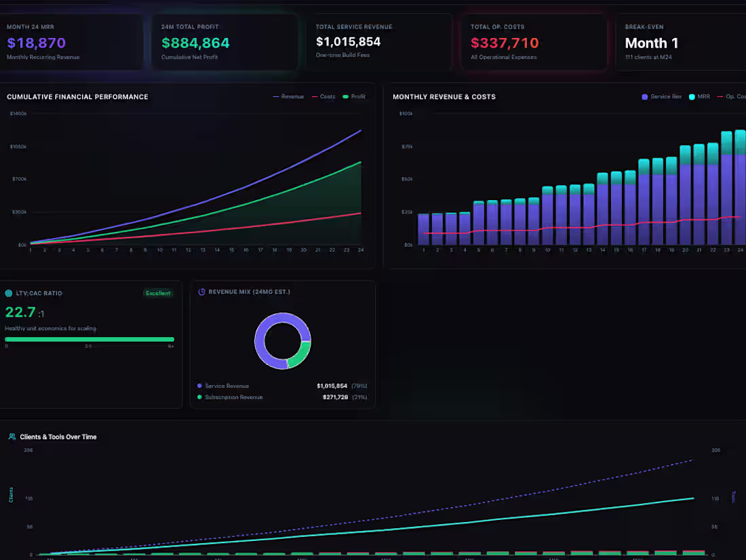Click the Clients & Tools Over Time icon

(12, 437)
